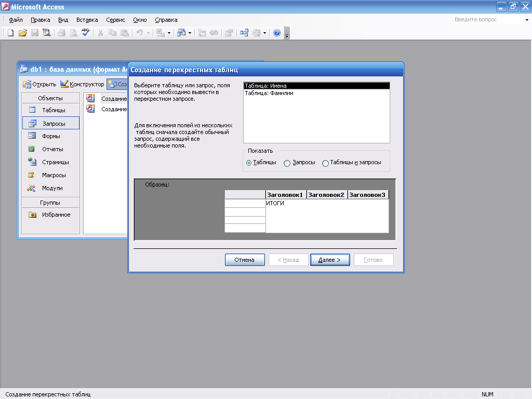The image size is (532, 399).
Task: Select 'Таблица: Имена' in the list
Action: 316,86
